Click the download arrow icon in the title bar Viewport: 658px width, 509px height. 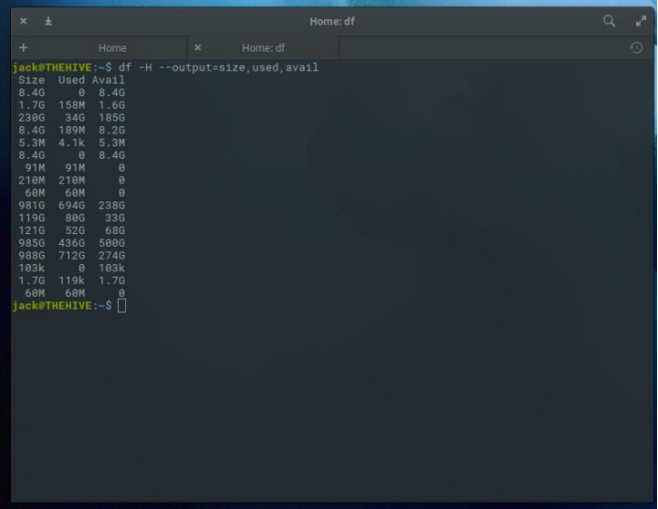click(x=48, y=21)
